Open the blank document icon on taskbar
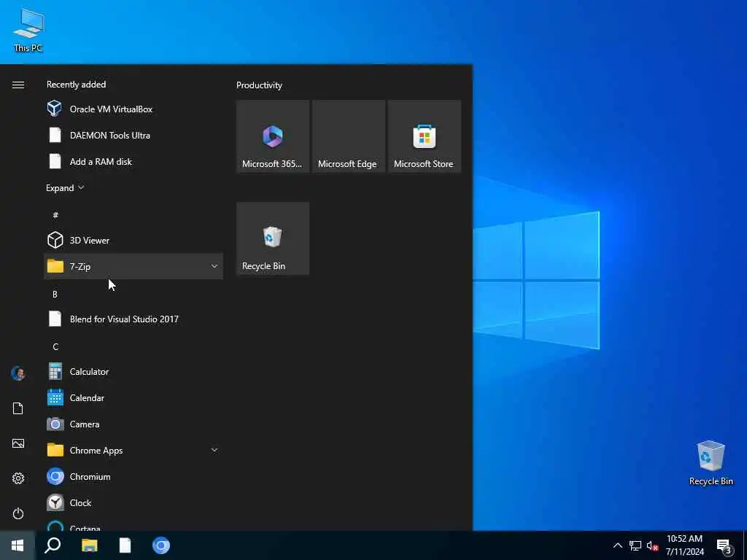The width and height of the screenshot is (747, 560). [x=125, y=545]
